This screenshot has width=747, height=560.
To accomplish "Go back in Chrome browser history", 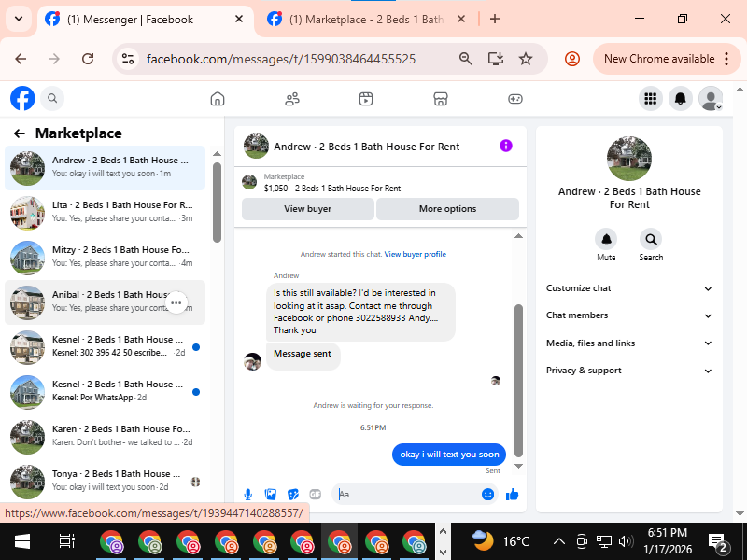I will tap(21, 59).
